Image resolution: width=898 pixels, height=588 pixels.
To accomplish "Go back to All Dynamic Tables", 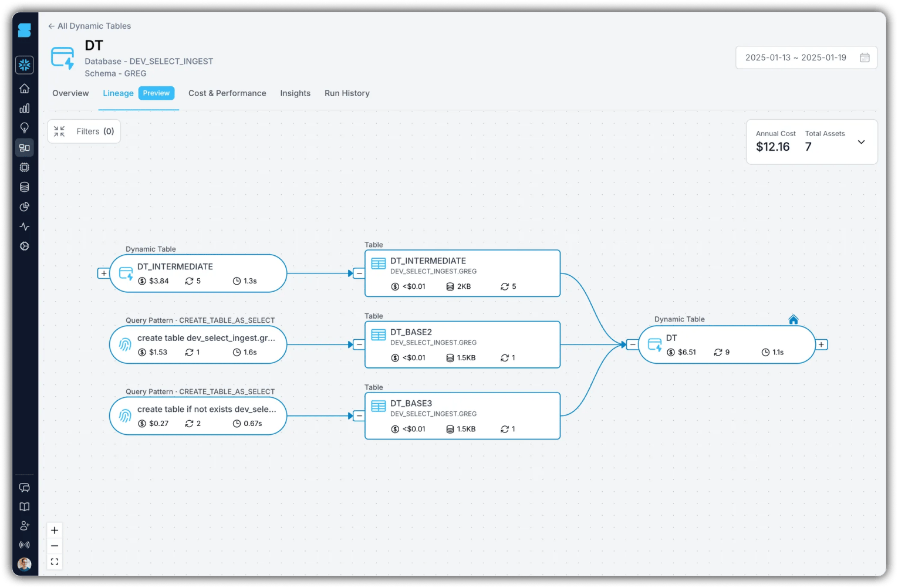I will pyautogui.click(x=89, y=26).
